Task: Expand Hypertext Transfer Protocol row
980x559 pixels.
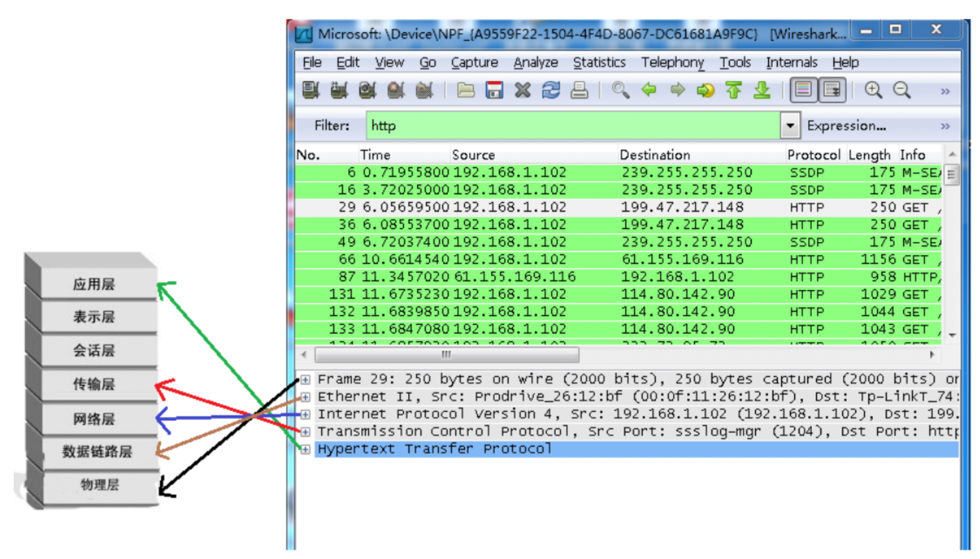Action: [x=305, y=449]
